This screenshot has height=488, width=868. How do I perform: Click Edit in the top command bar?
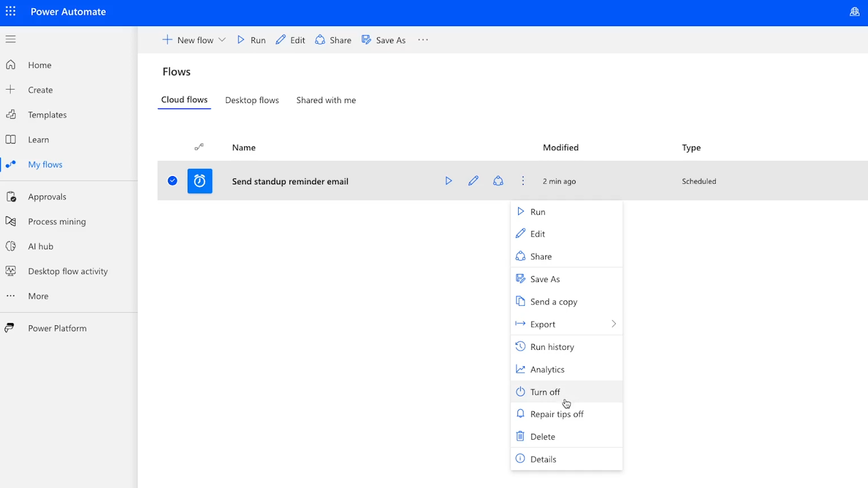(x=290, y=40)
